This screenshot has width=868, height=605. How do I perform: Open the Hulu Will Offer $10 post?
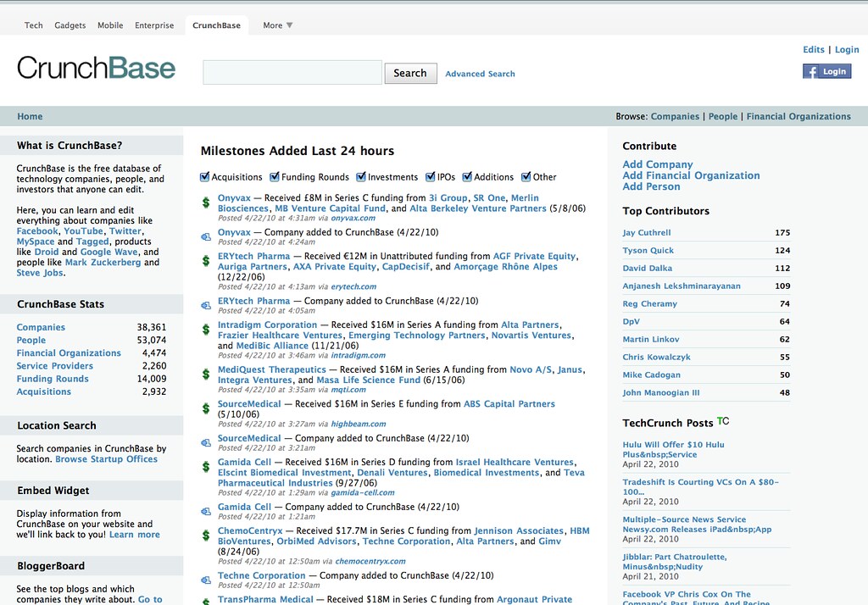[673, 449]
